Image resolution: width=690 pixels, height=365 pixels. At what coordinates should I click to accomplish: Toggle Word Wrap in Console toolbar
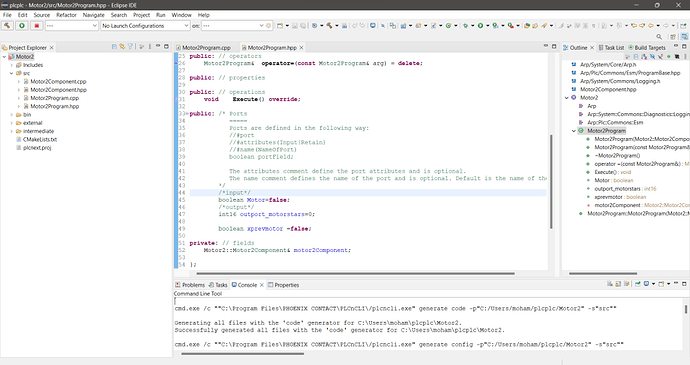627,284
